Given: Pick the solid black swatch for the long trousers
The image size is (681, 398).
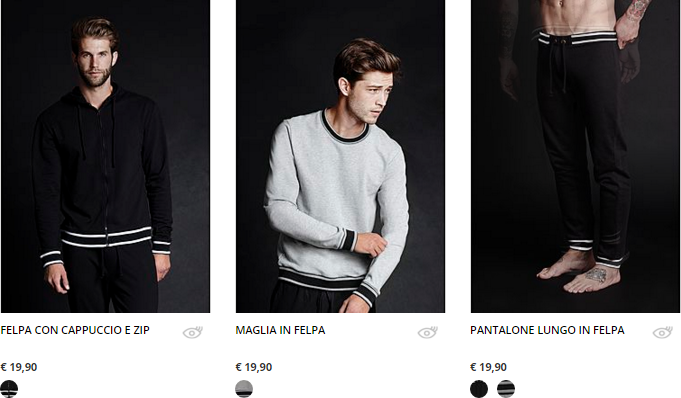Looking at the screenshot, I should (479, 388).
